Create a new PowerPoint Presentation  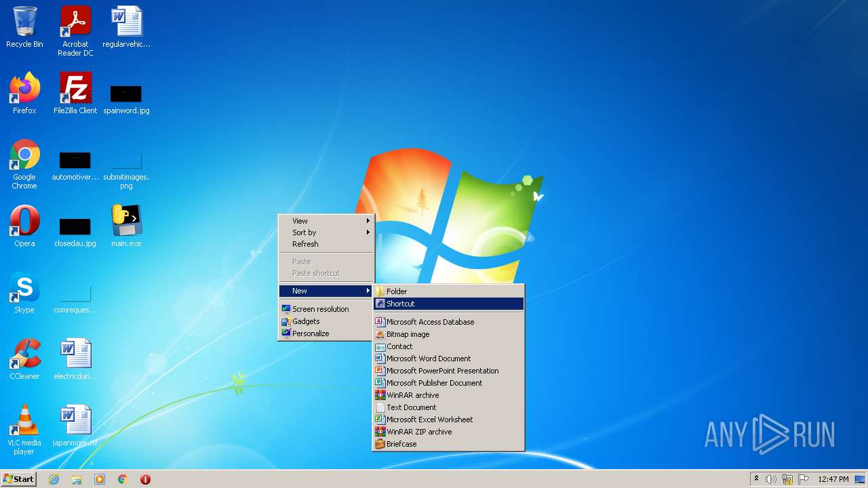coord(448,371)
